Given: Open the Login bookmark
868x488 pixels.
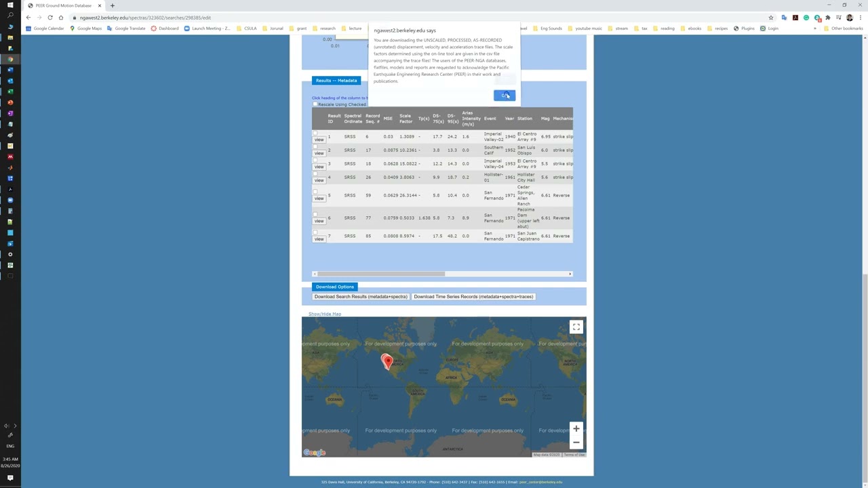Looking at the screenshot, I should [769, 28].
